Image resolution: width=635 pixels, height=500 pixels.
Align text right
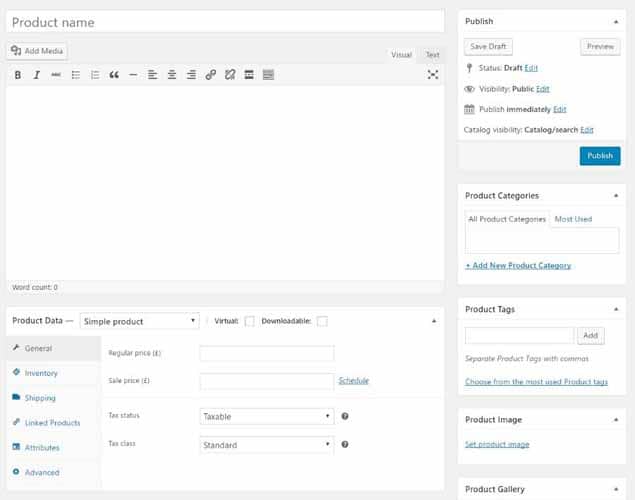coord(191,75)
